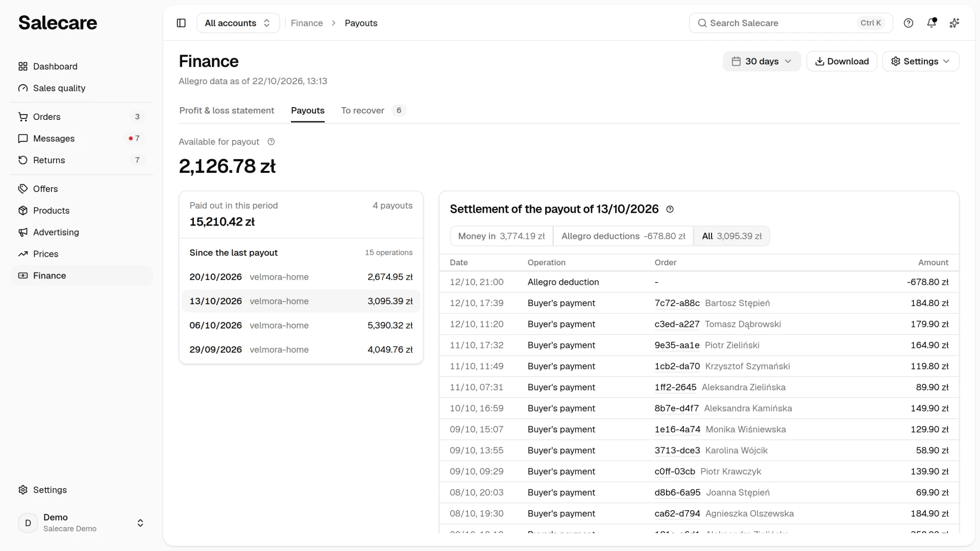Click the 4 payouts label
This screenshot has width=980, height=551.
tap(393, 206)
